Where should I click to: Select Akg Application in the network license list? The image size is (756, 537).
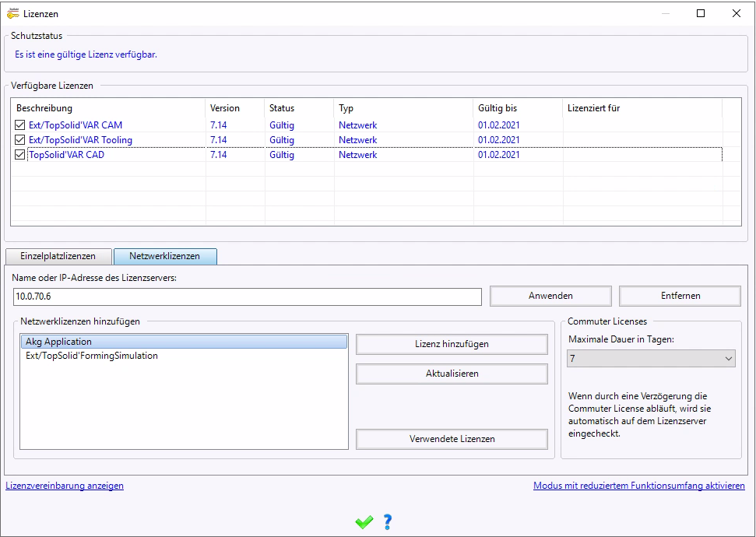[185, 342]
